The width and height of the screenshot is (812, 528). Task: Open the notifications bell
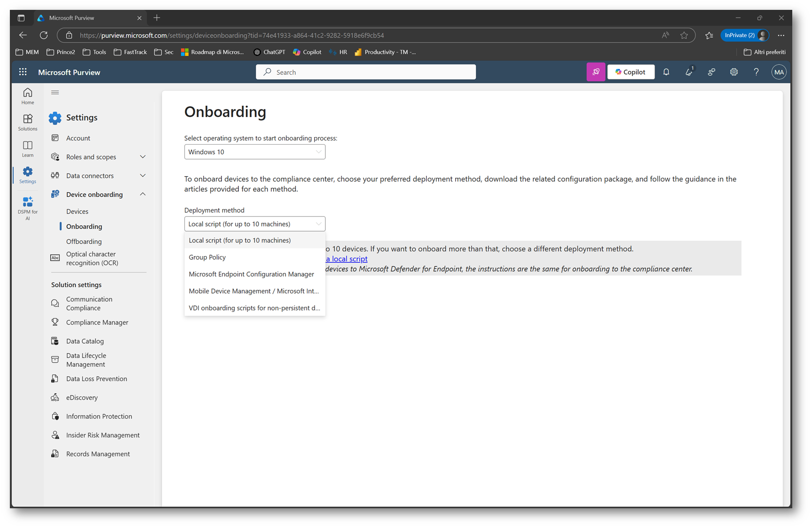click(x=666, y=72)
